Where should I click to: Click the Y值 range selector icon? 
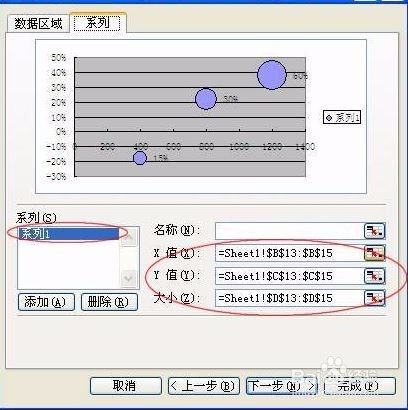375,276
